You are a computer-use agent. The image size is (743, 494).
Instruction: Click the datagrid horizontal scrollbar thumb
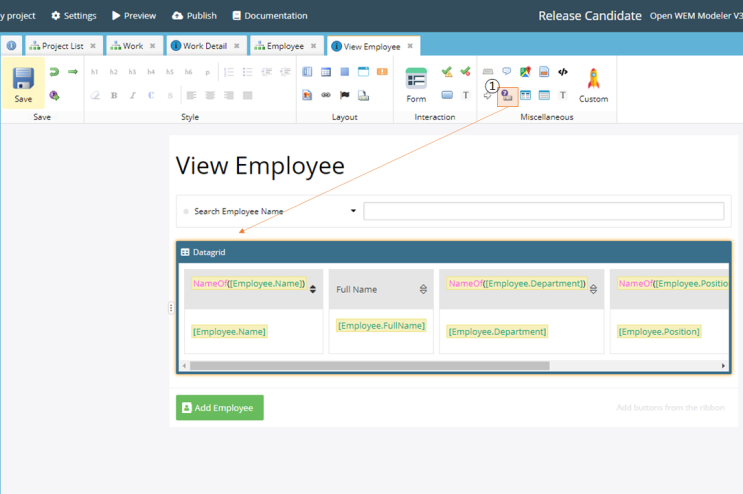pos(370,366)
